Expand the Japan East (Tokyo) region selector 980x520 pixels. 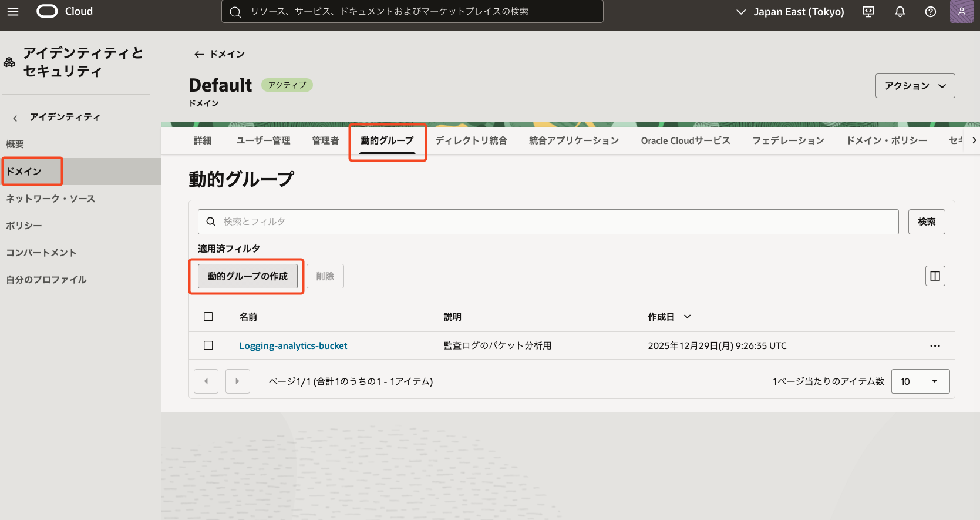point(790,12)
